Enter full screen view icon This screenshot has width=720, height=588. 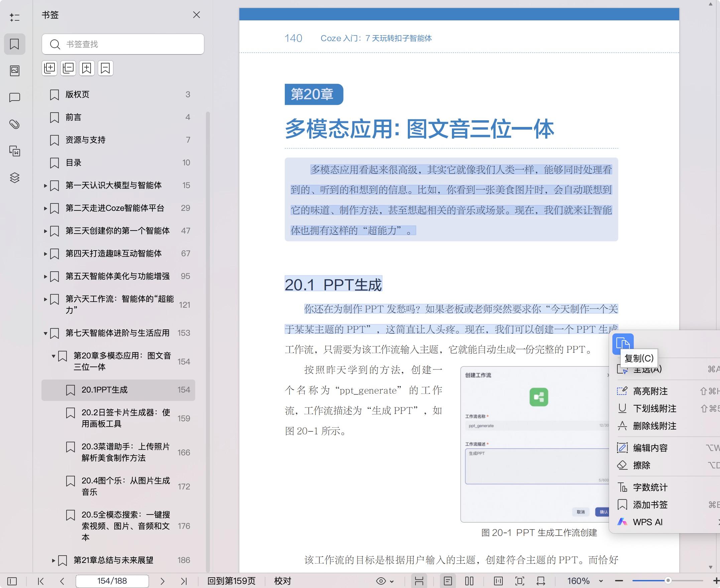tap(519, 581)
